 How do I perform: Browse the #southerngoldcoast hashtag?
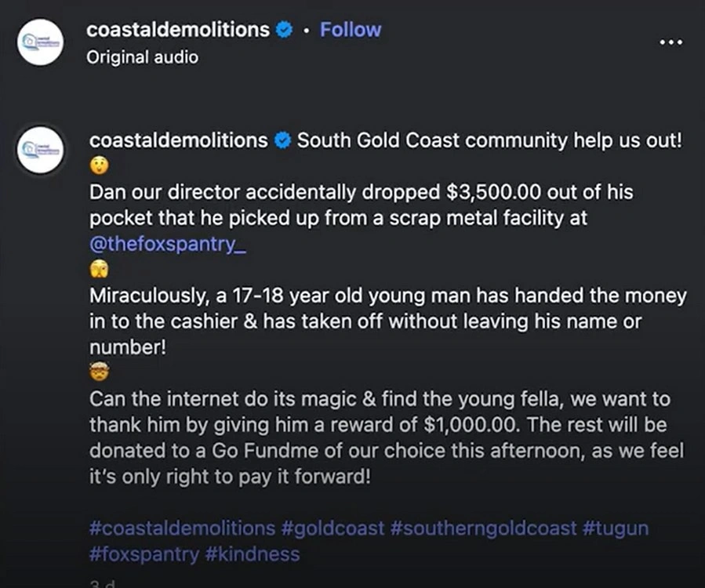point(482,528)
